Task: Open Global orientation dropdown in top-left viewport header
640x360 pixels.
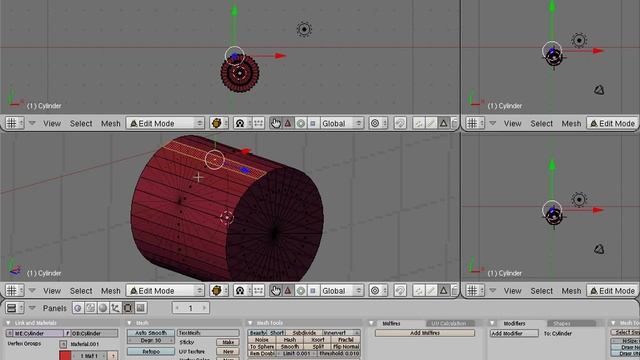Action: click(342, 123)
